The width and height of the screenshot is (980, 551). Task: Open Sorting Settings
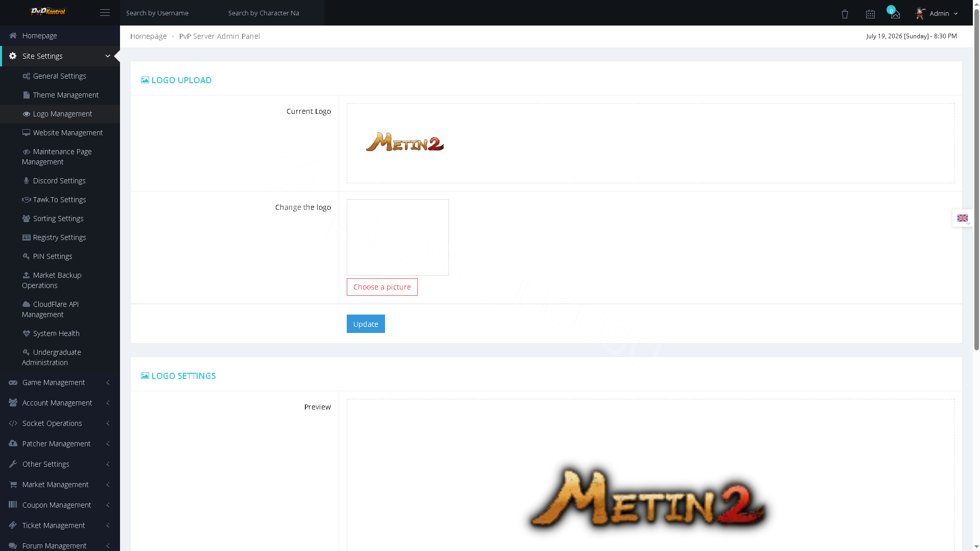60,219
